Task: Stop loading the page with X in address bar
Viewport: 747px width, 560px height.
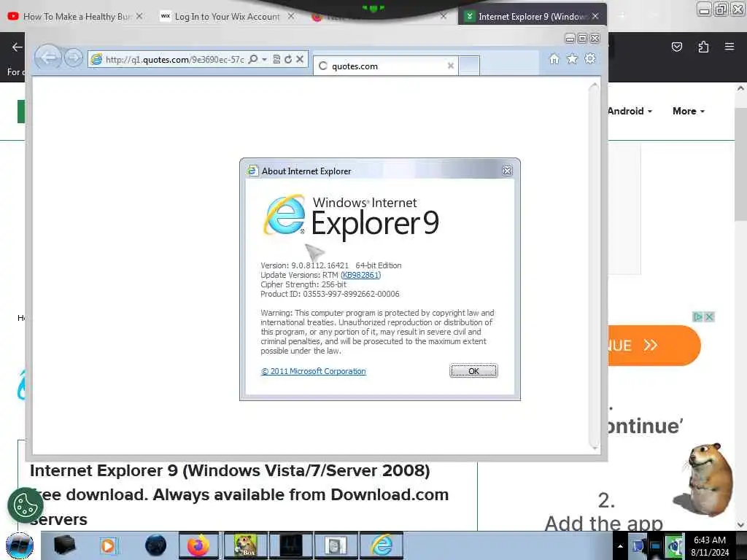Action: (300, 59)
